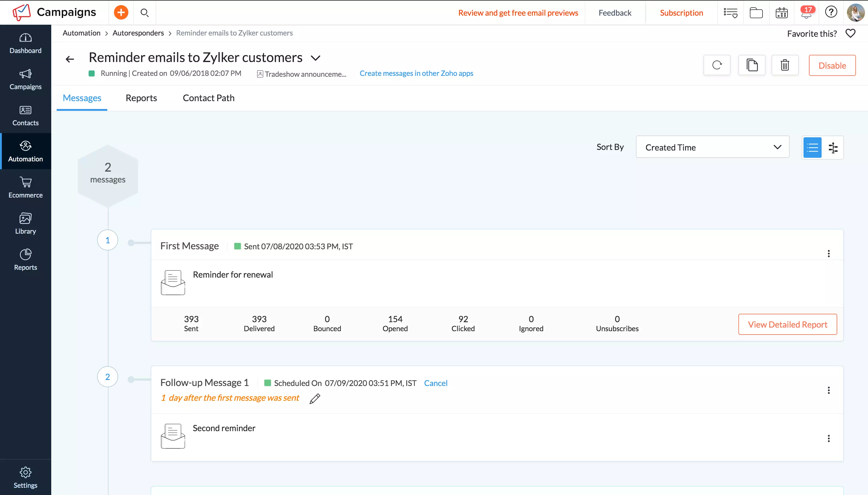This screenshot has width=868, height=495.
Task: Open Library in sidebar
Action: 26,224
